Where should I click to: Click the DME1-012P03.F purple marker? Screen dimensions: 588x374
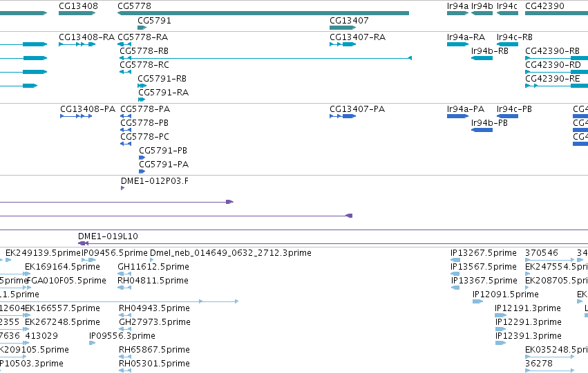click(x=122, y=188)
